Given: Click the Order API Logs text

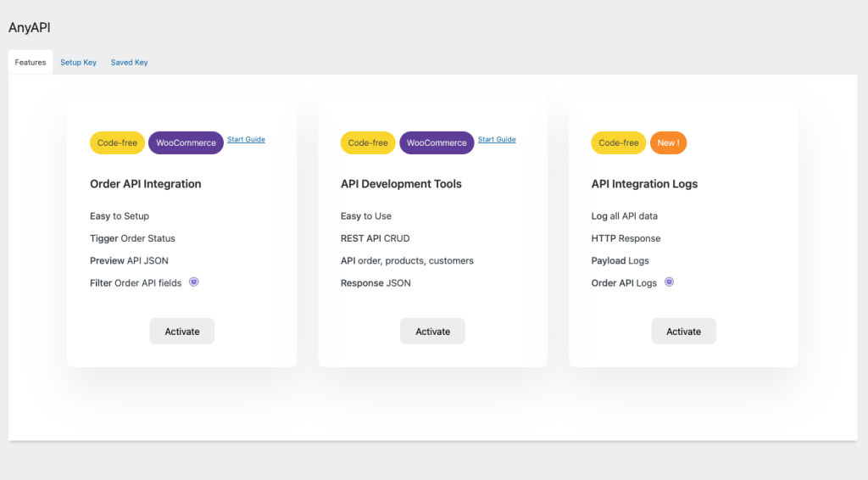Looking at the screenshot, I should (624, 283).
